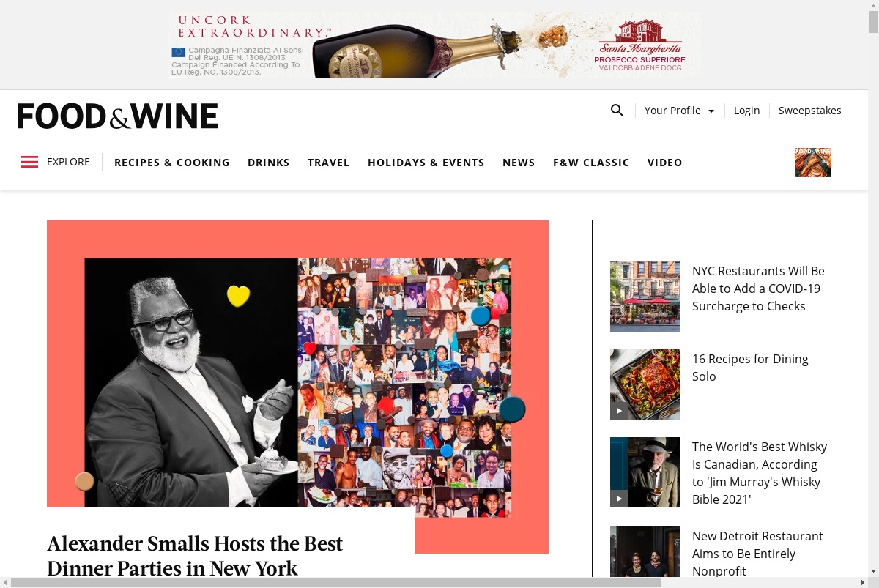This screenshot has height=588, width=879.
Task: Open 16 Recipes for Dining Solo
Action: [750, 368]
